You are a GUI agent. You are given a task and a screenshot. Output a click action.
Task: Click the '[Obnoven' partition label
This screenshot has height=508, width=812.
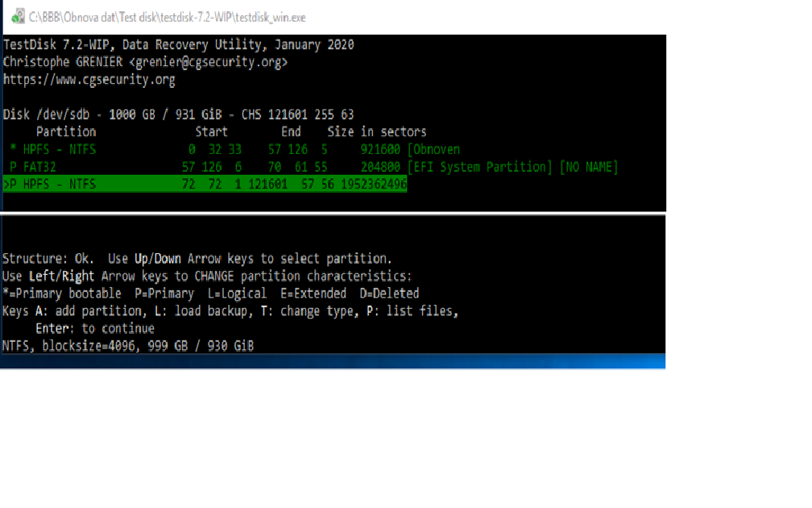(433, 150)
